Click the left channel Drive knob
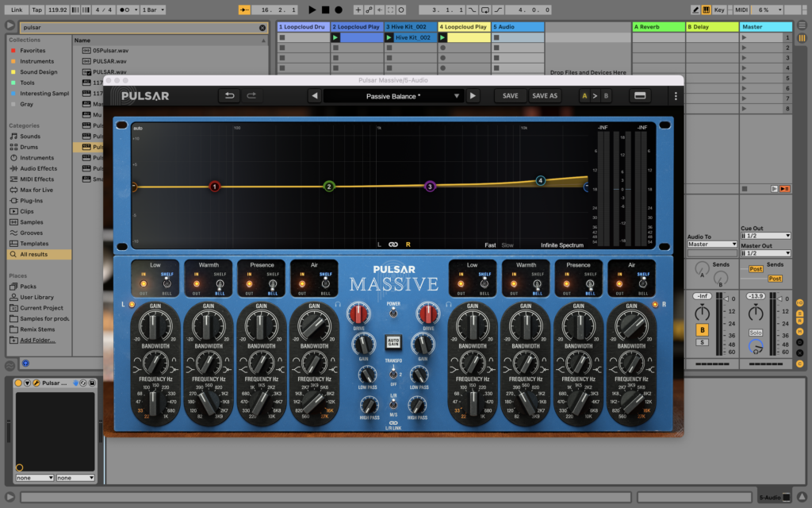Viewport: 812px width, 508px height. (358, 313)
